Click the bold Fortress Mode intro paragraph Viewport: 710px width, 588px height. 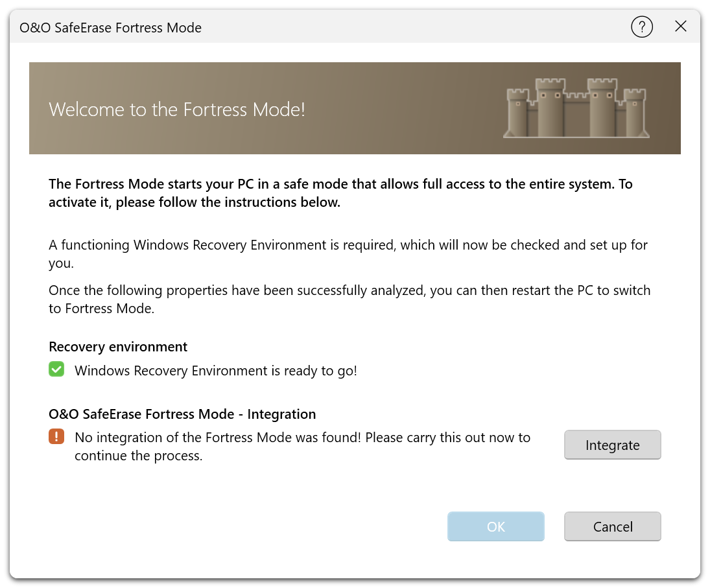pyautogui.click(x=340, y=193)
